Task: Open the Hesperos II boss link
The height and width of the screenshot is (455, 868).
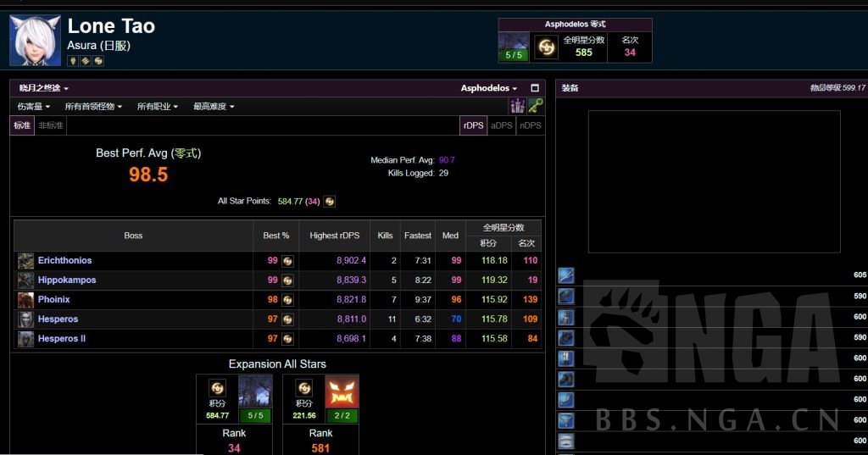Action: pos(62,339)
